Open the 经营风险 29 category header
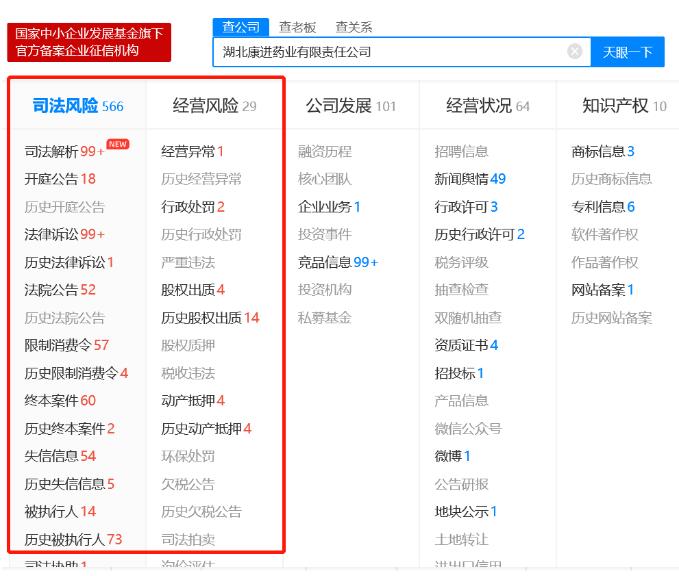The height and width of the screenshot is (576, 679). [x=214, y=106]
